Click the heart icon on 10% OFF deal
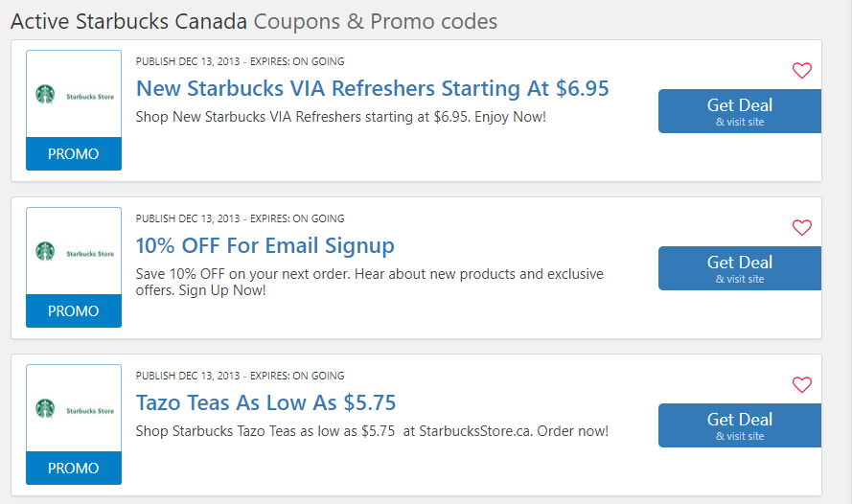This screenshot has width=852, height=504. 801,227
